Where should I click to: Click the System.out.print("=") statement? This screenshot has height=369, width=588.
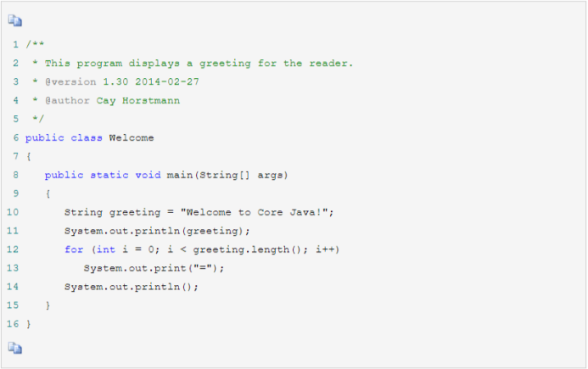(154, 268)
